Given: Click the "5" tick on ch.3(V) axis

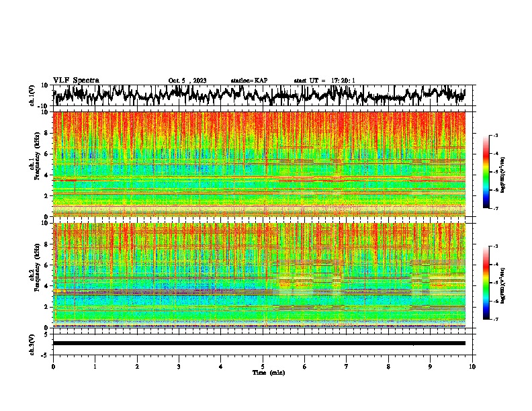Looking at the screenshot, I should pos(46,334).
